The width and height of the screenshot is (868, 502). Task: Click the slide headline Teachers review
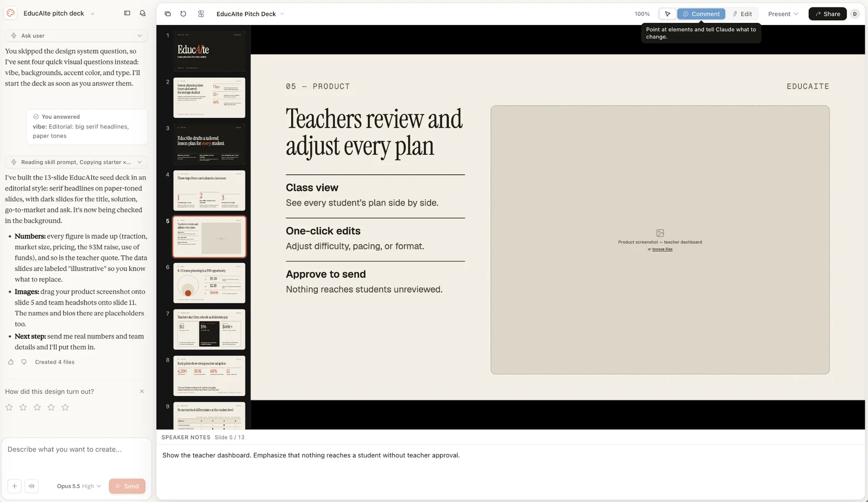(374, 132)
